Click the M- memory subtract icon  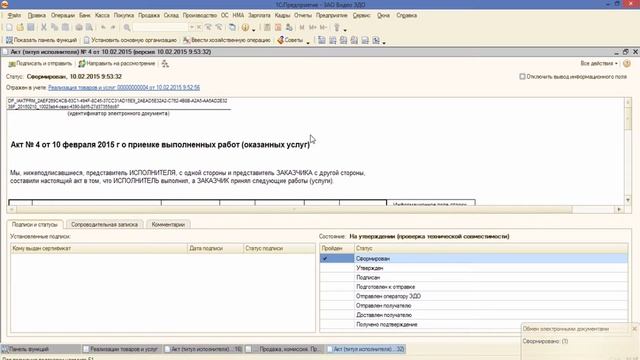tap(323, 27)
